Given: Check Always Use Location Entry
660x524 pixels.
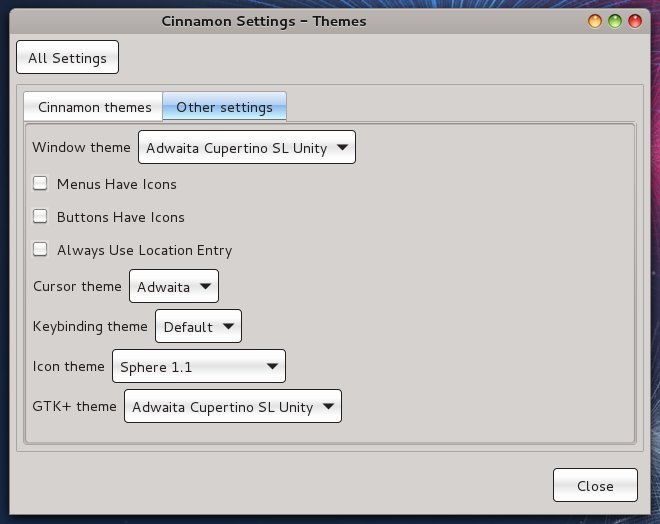Looking at the screenshot, I should coord(41,249).
